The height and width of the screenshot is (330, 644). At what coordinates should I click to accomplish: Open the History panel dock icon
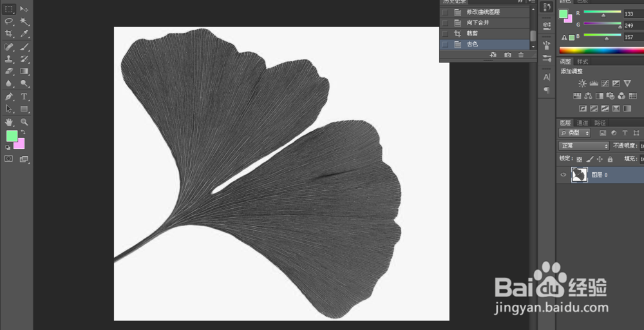point(547,7)
